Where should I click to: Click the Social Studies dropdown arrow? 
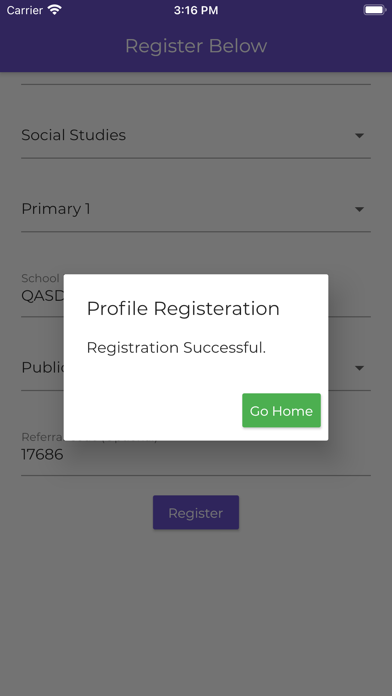(x=360, y=135)
